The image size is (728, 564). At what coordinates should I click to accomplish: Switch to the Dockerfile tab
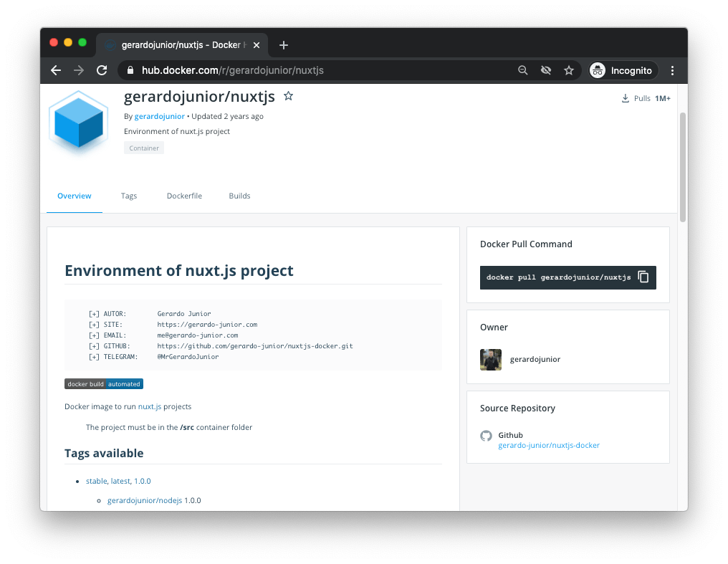pos(184,196)
